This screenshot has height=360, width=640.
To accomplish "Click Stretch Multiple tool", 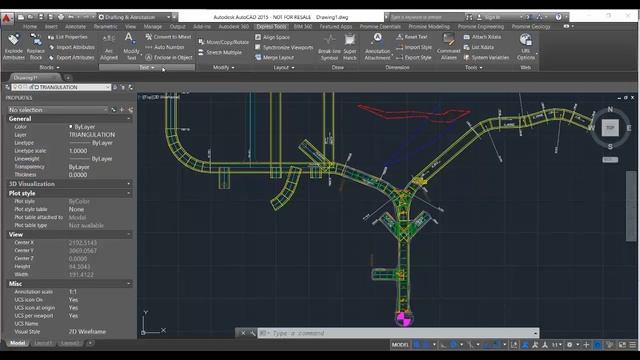I will (220, 52).
